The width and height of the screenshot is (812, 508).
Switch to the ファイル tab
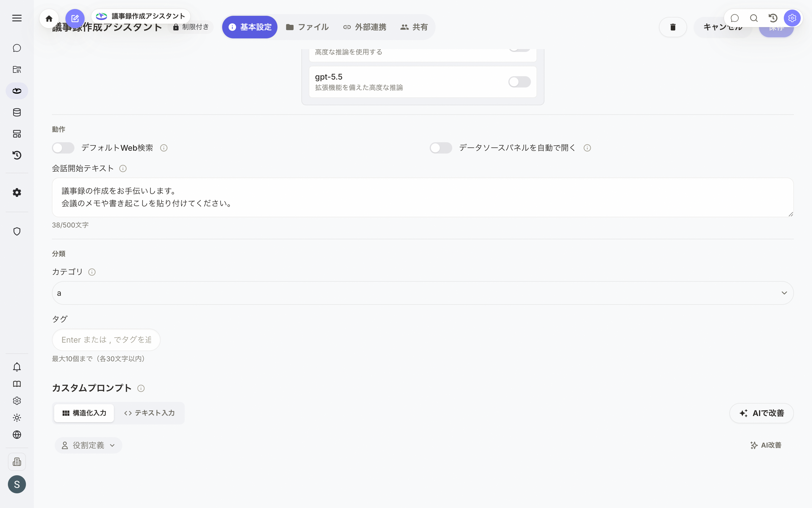click(307, 27)
